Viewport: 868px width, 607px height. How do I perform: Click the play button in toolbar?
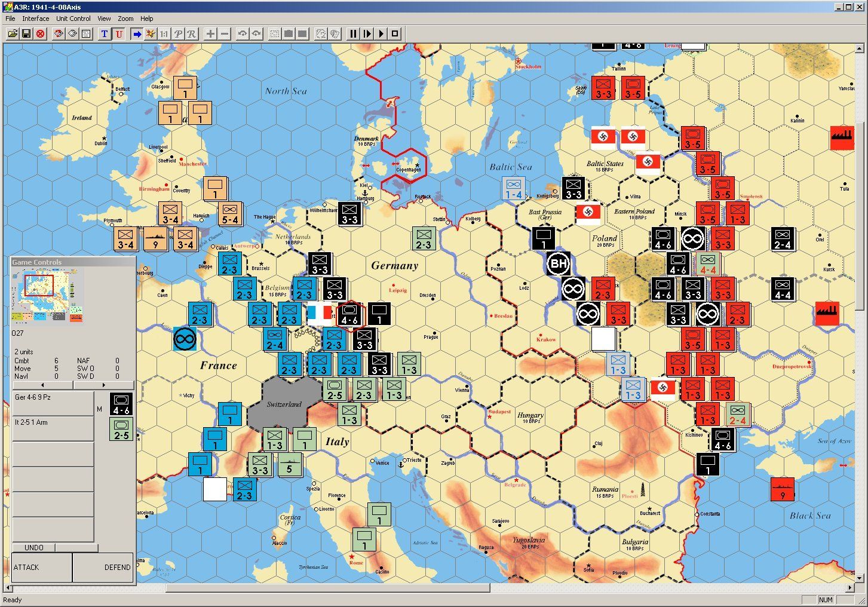[x=381, y=34]
